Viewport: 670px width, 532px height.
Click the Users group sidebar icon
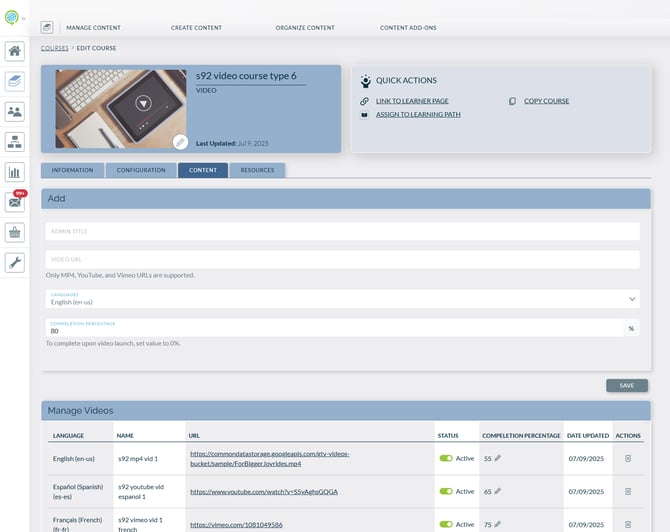[15, 111]
